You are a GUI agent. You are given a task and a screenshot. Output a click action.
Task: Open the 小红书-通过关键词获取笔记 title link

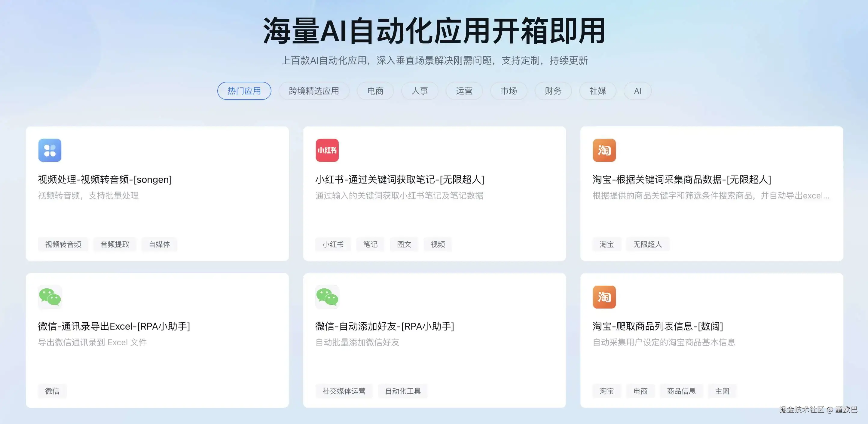(400, 180)
